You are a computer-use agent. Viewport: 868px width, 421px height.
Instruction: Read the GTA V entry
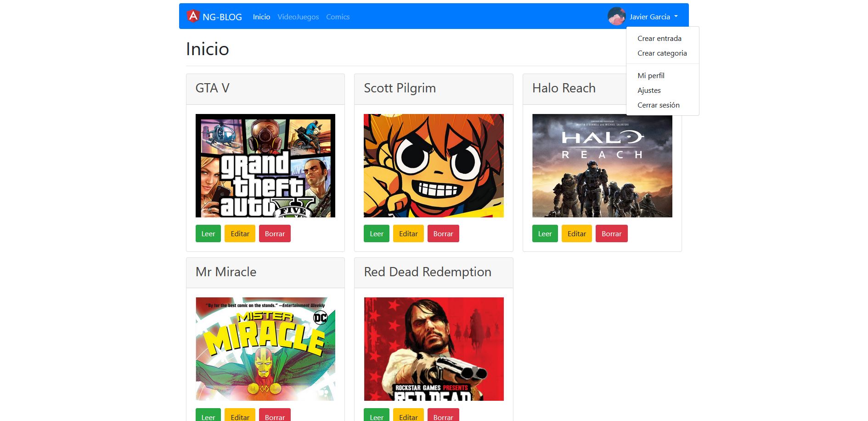point(208,233)
